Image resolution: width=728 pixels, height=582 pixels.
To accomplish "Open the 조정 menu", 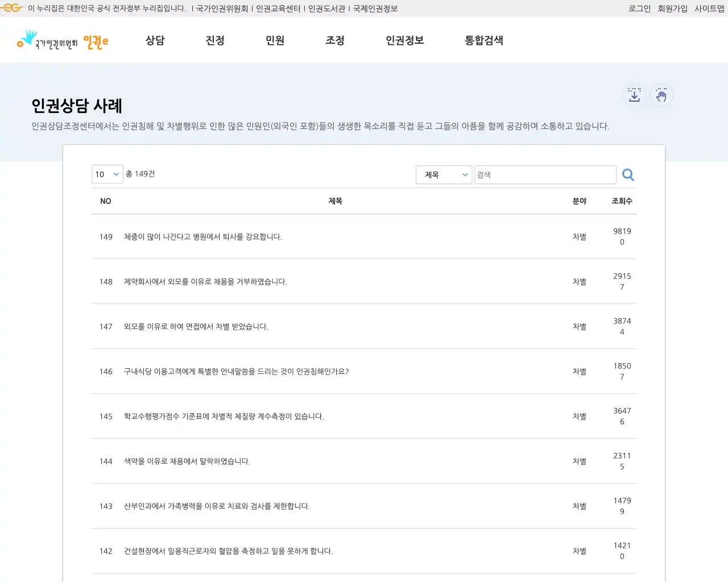I will [335, 40].
